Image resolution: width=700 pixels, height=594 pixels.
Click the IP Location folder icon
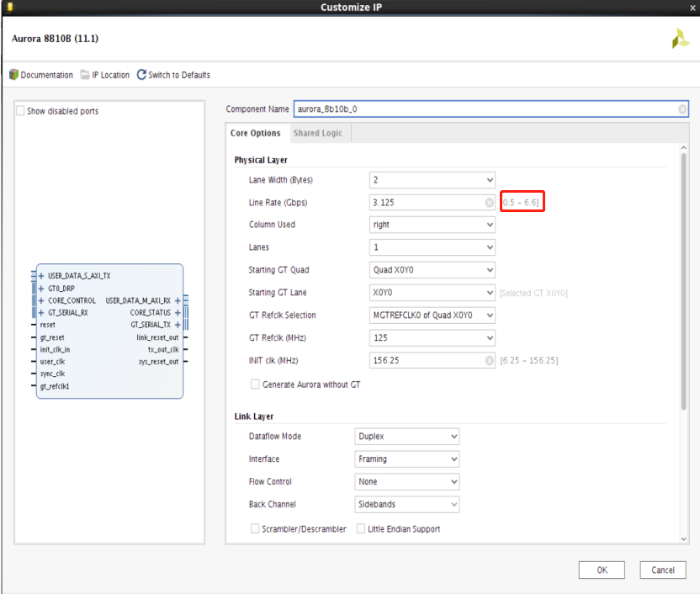pyautogui.click(x=85, y=75)
